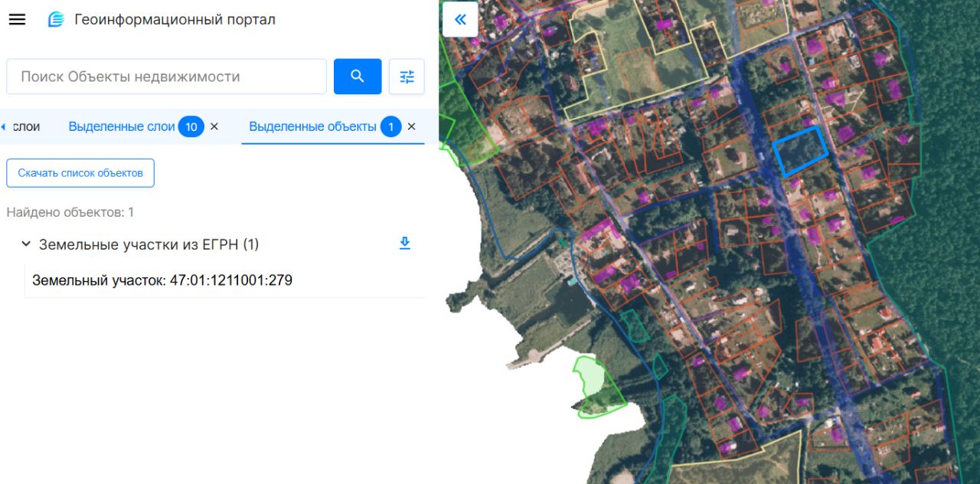This screenshot has width=980, height=484.
Task: Switch to the Выделенные слои tab
Action: pyautogui.click(x=122, y=126)
